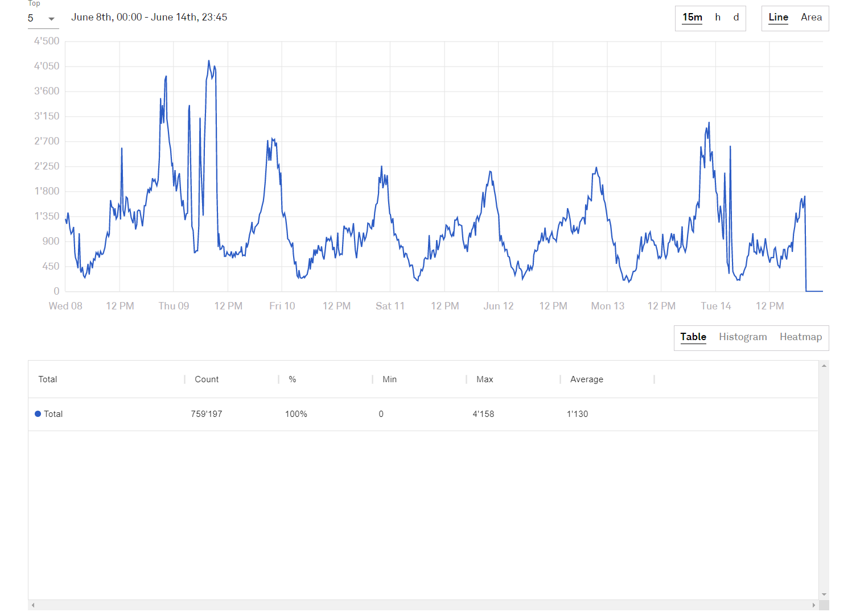Switch chart to Area mode
Screen dimensions: 856x616
(811, 18)
